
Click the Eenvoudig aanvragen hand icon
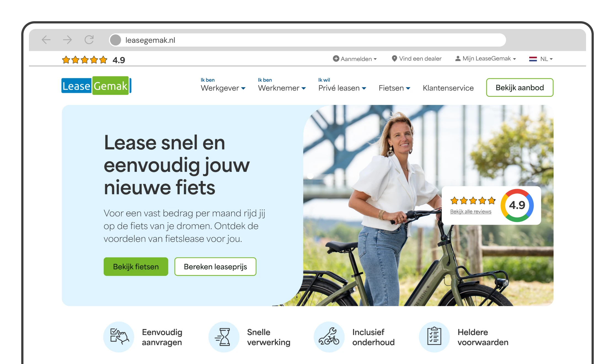click(119, 337)
